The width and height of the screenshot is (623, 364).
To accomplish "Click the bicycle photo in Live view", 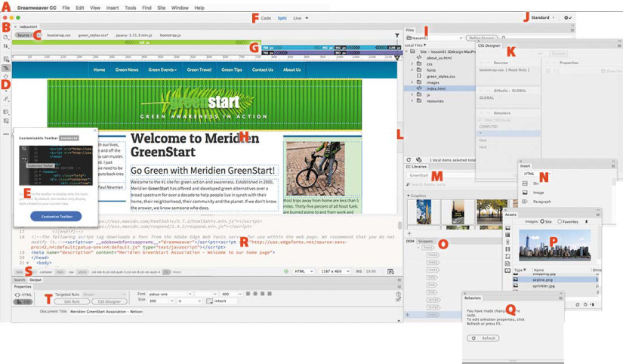I will coord(316,168).
